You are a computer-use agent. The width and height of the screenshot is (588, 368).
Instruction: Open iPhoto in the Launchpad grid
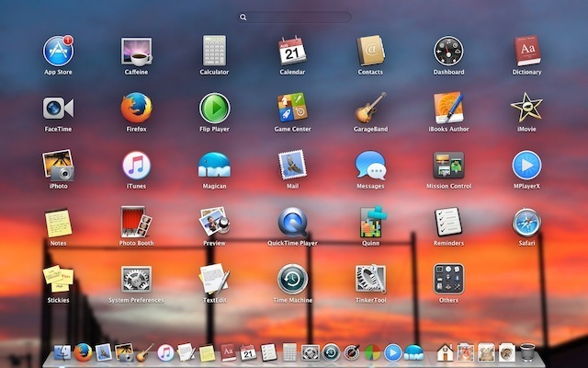pyautogui.click(x=58, y=166)
